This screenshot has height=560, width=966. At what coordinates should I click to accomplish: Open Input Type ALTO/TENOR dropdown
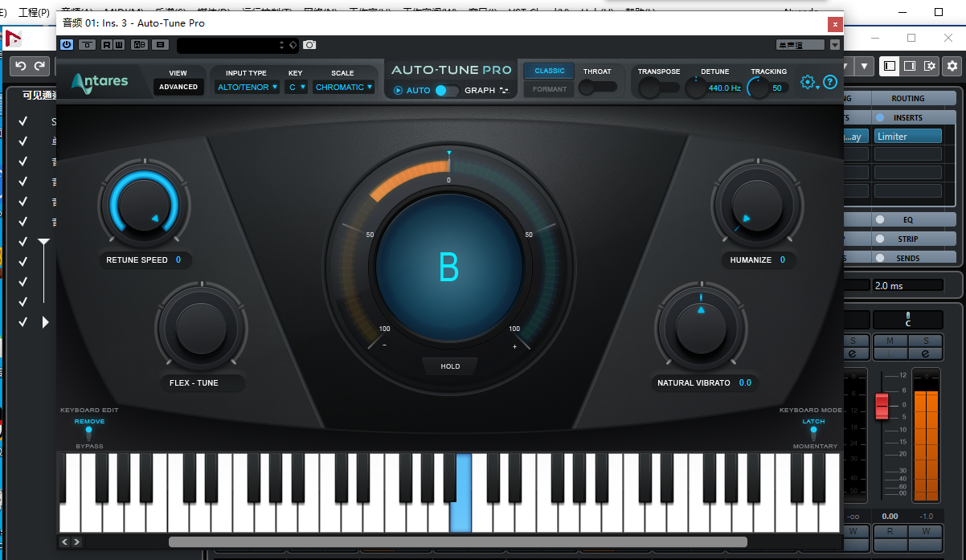248,87
